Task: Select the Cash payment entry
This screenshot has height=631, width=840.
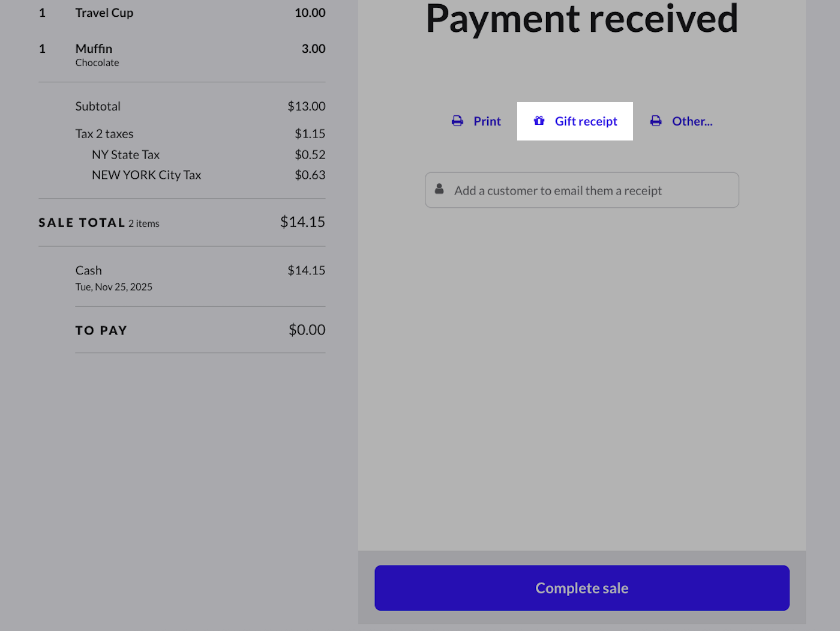Action: tap(89, 271)
